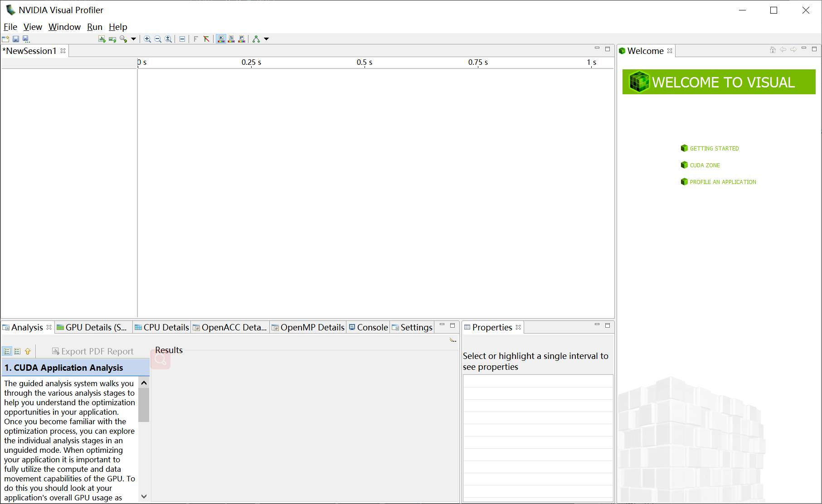The height and width of the screenshot is (504, 822).
Task: Switch to the Settings tab
Action: (x=412, y=327)
